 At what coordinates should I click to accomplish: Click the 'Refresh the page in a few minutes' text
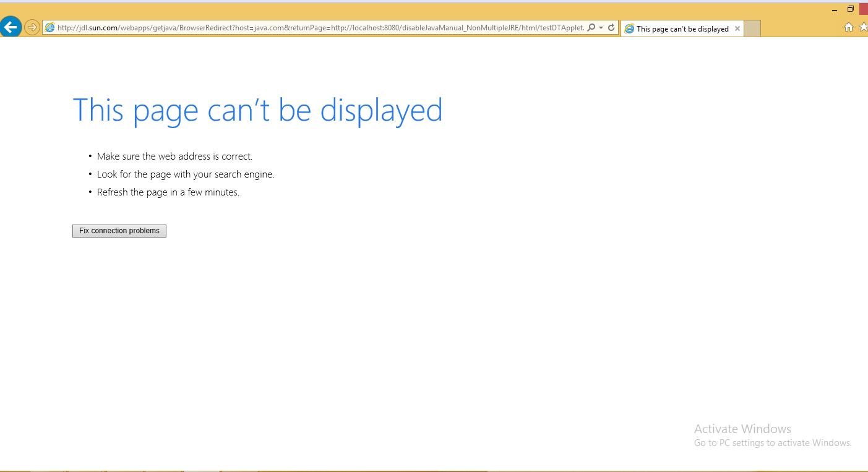(168, 192)
